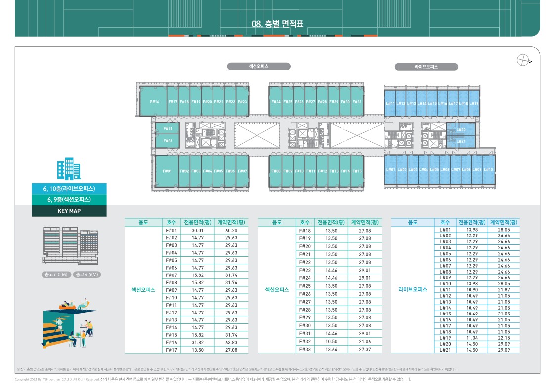Screen dimensions: 555x392
Task: Click the 섹션오피스 label above the floor plan
Action: pyautogui.click(x=258, y=66)
